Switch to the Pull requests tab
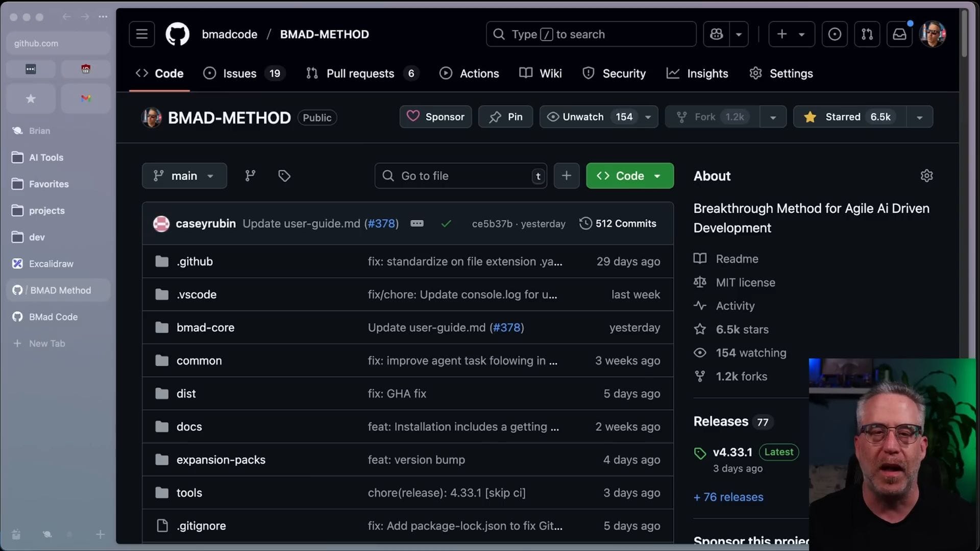 [x=360, y=73]
